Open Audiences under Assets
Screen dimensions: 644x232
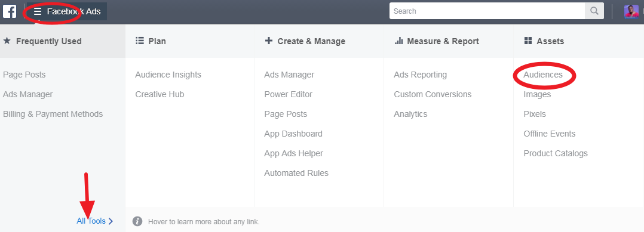coord(543,75)
